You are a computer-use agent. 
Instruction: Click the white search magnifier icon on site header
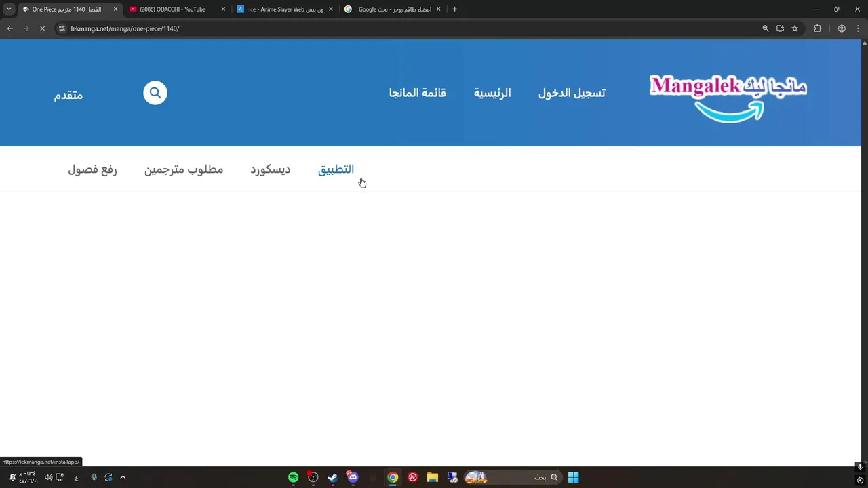coord(155,93)
